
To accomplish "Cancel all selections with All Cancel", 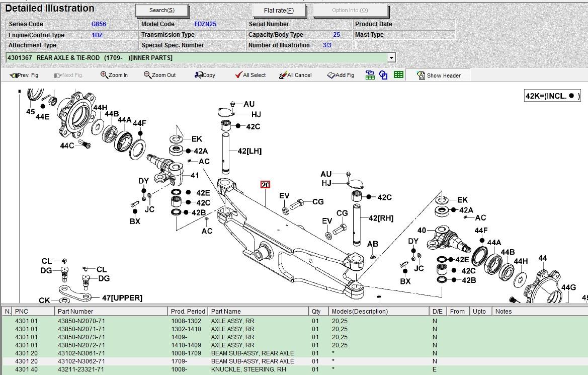I will click(295, 75).
